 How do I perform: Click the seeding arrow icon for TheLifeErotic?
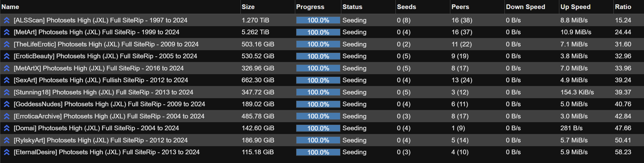point(7,45)
